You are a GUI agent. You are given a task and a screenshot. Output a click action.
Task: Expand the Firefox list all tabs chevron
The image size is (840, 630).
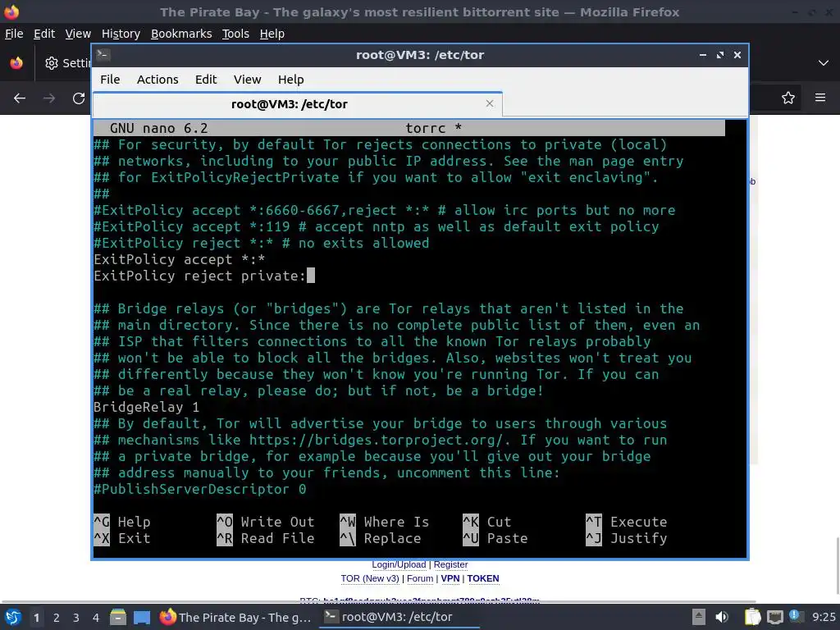824,62
